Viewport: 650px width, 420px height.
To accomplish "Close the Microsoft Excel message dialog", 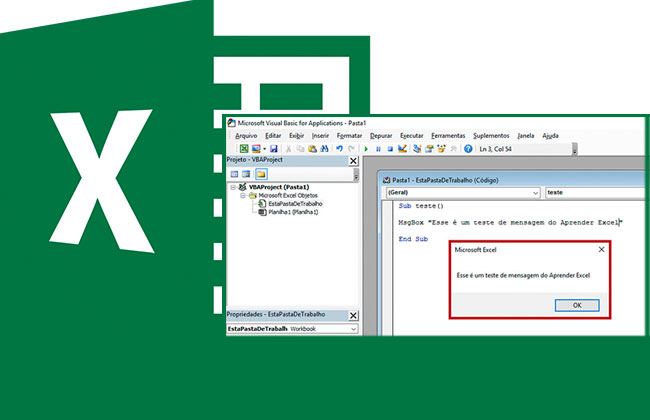I will 601,250.
